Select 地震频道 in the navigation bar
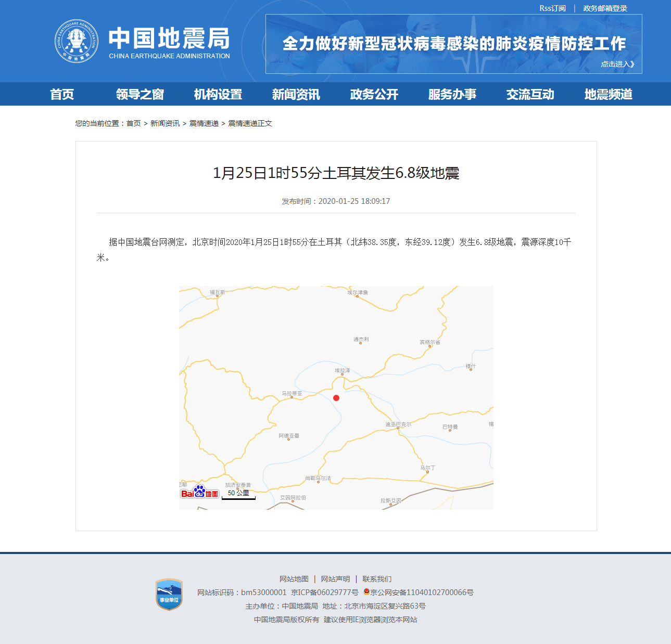 coord(608,94)
